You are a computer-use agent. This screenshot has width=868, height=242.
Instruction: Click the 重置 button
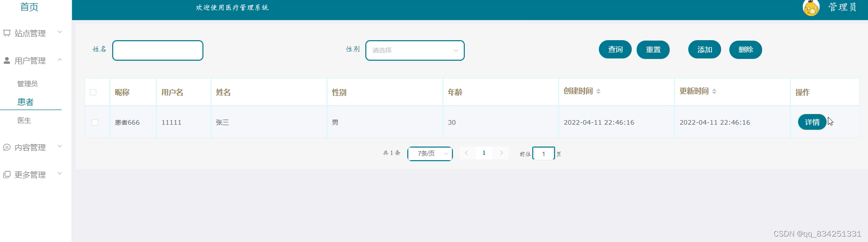(653, 49)
